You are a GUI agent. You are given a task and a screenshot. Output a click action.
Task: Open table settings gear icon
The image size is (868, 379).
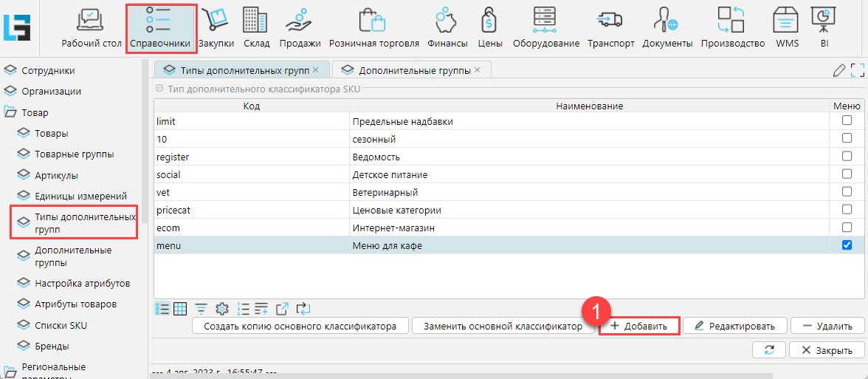(x=221, y=308)
